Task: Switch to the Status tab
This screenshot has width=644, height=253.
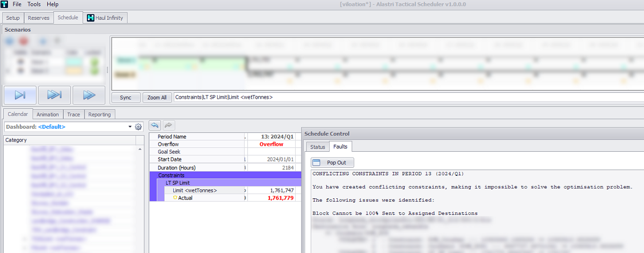Action: pos(318,146)
